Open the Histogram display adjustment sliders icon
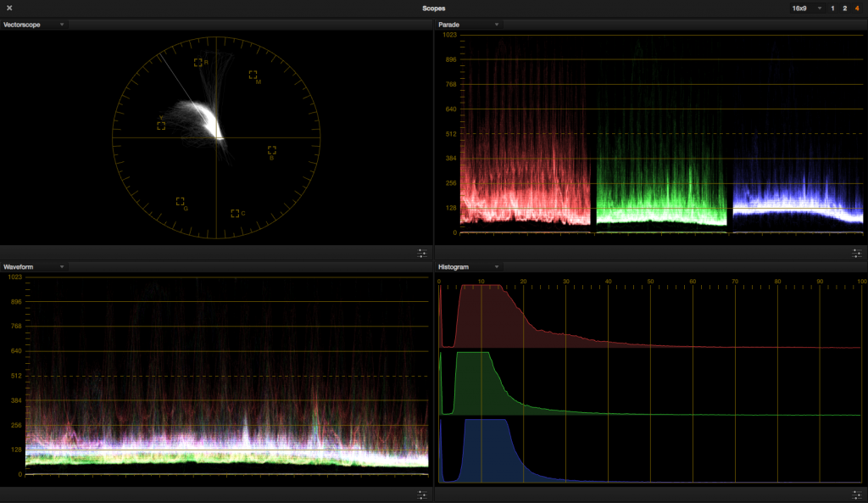Image resolution: width=868 pixels, height=503 pixels. 857,495
